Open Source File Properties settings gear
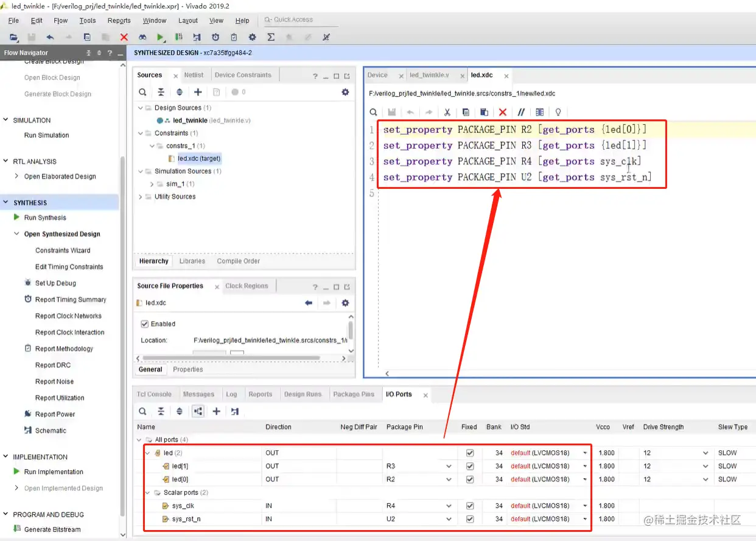The image size is (756, 541). pyautogui.click(x=345, y=303)
